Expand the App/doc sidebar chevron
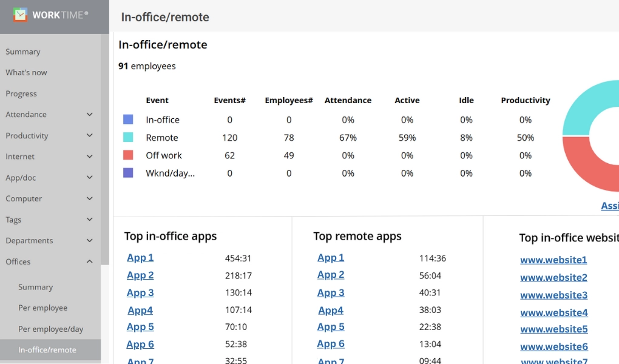Image resolution: width=619 pixels, height=364 pixels. (x=90, y=178)
